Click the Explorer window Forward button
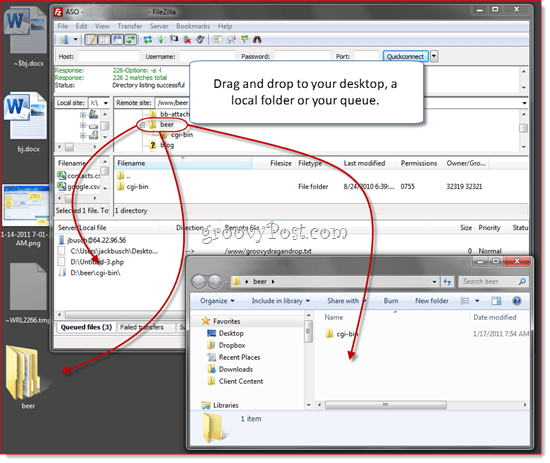Screen dimensions: 550x463 point(214,282)
